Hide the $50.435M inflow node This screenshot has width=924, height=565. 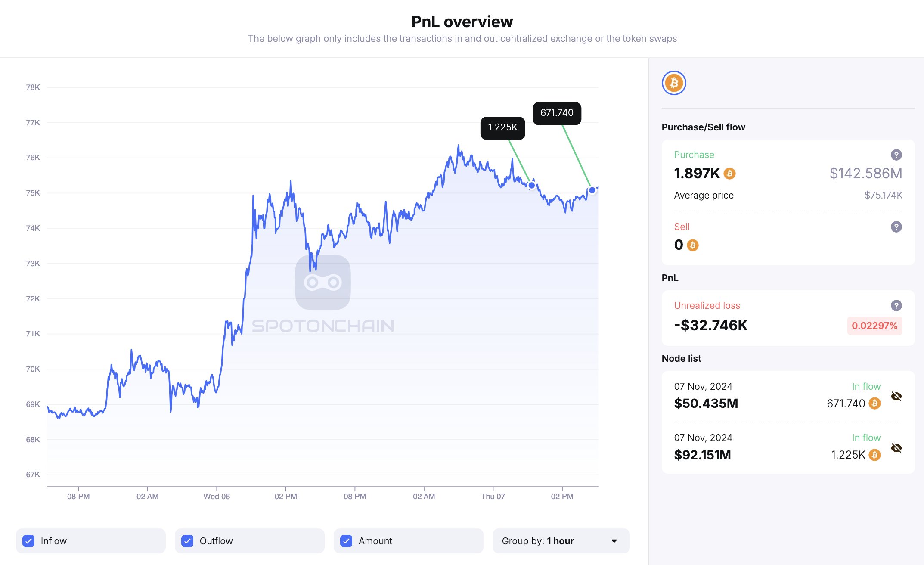[x=896, y=397]
